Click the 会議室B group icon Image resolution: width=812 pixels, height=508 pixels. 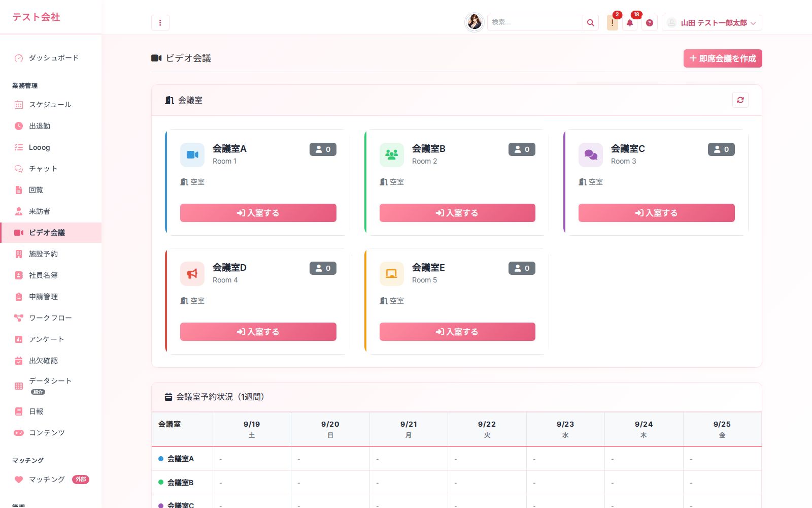(392, 155)
